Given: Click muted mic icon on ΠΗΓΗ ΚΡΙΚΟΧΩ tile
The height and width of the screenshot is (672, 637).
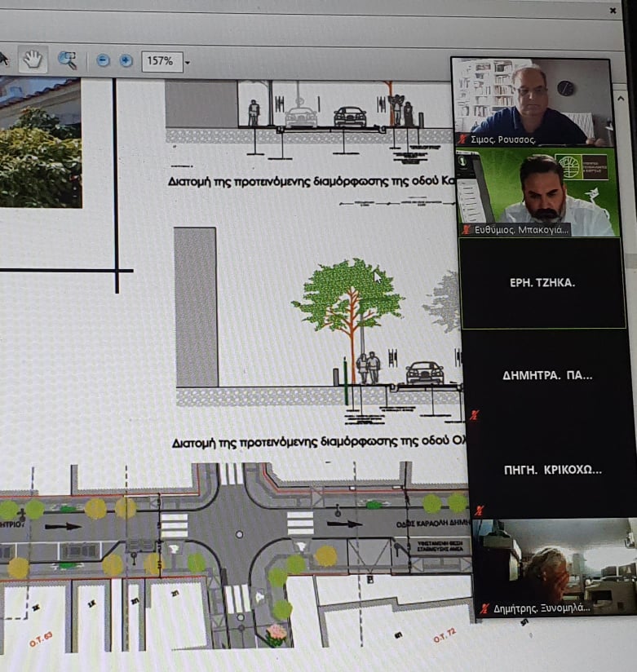Looking at the screenshot, I should pos(479,511).
